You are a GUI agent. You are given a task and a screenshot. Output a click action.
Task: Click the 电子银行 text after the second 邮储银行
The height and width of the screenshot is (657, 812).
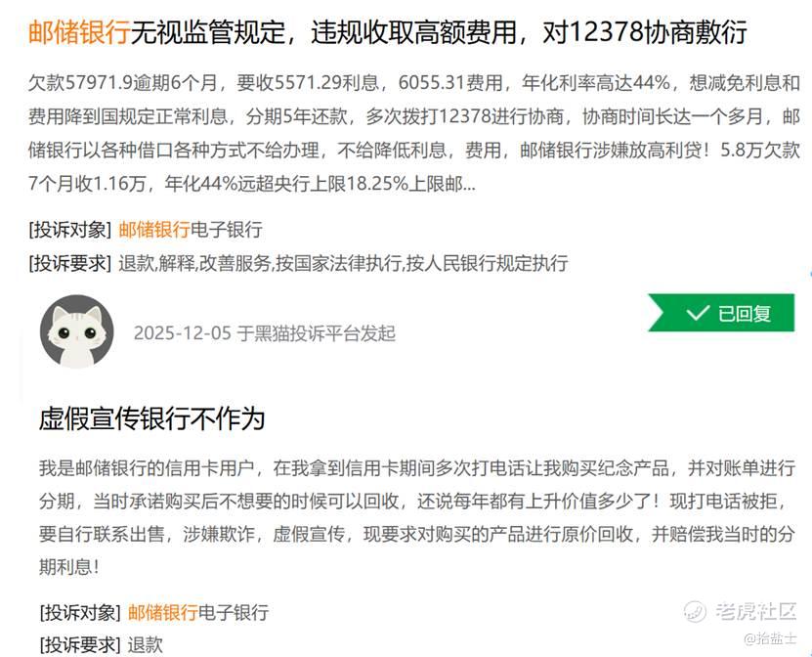click(x=234, y=612)
